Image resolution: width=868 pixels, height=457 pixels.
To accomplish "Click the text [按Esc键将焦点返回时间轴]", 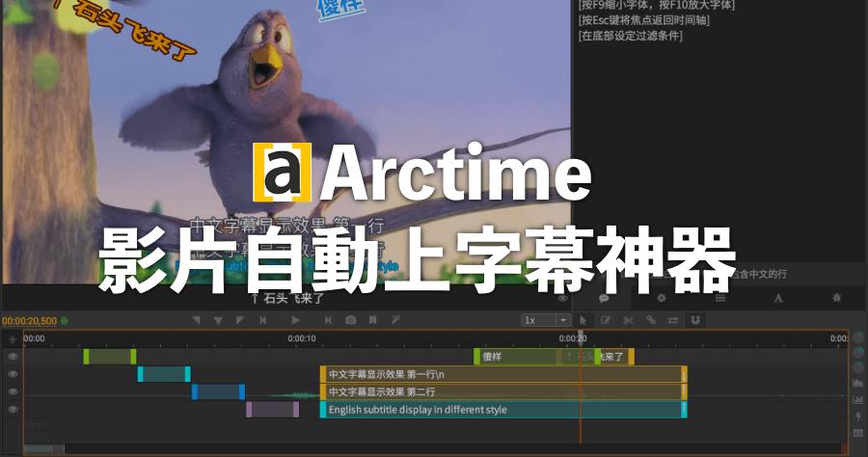I will point(644,20).
